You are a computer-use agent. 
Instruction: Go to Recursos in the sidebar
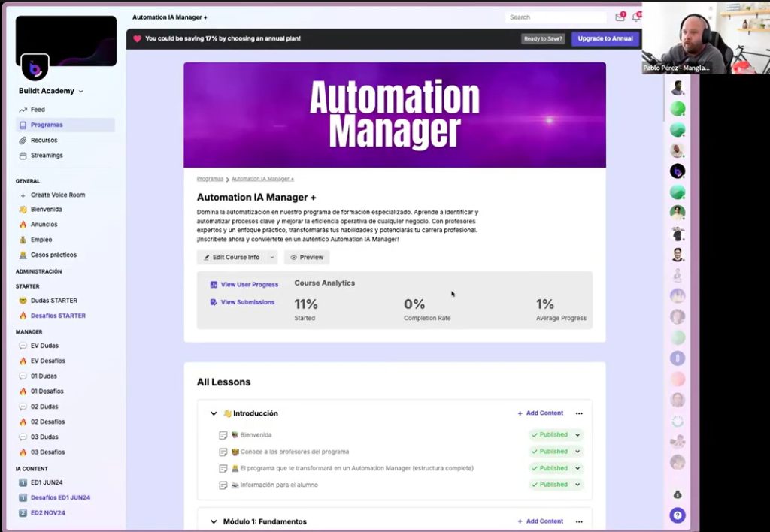[44, 141]
